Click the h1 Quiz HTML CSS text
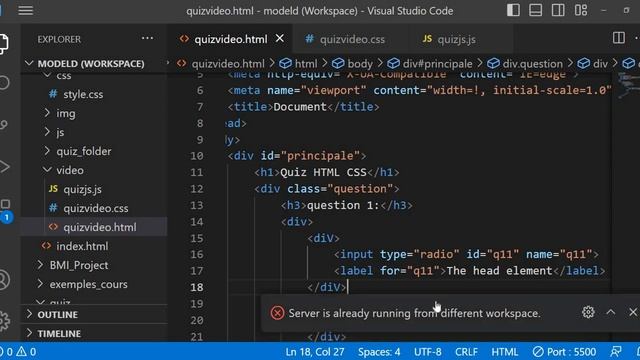This screenshot has height=360, width=640. click(323, 172)
